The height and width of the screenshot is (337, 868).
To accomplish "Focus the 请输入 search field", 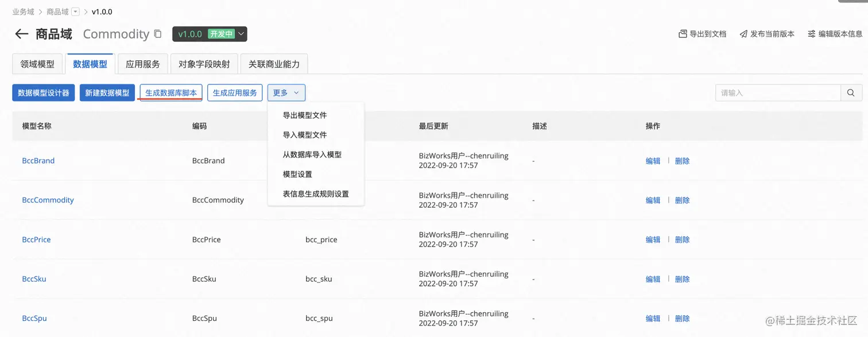I will click(778, 92).
